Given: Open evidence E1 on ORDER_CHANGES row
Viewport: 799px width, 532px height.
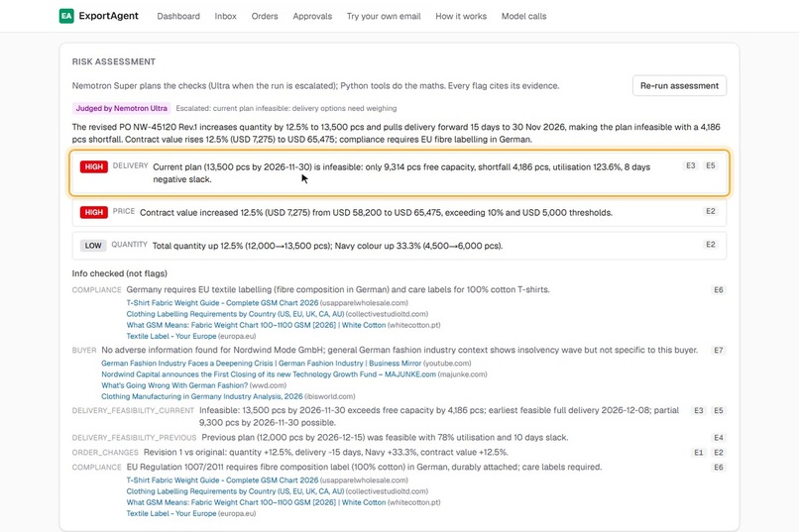Looking at the screenshot, I should [x=699, y=452].
